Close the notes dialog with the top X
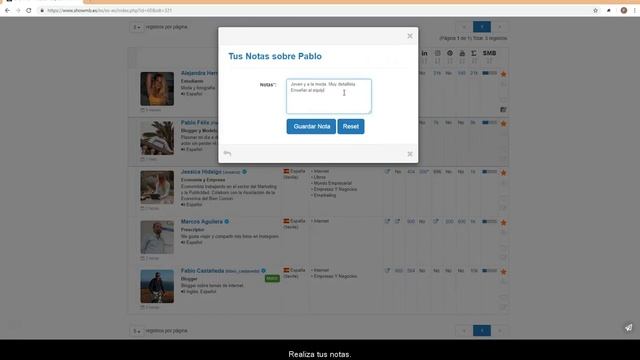 click(x=410, y=36)
